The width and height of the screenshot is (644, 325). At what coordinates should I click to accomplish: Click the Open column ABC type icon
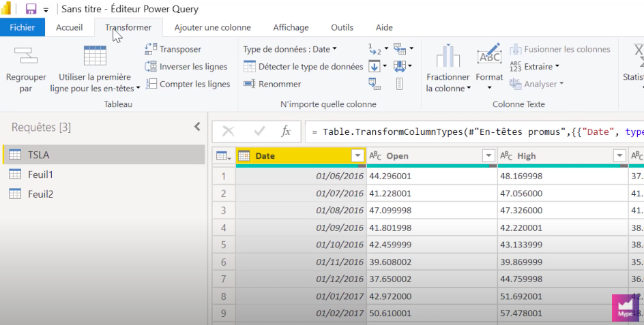coord(375,155)
